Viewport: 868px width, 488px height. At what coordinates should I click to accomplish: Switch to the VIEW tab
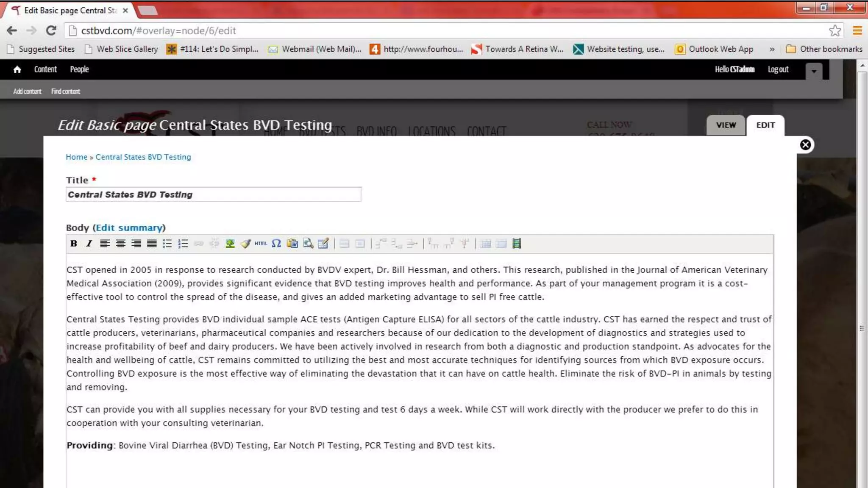[726, 125]
